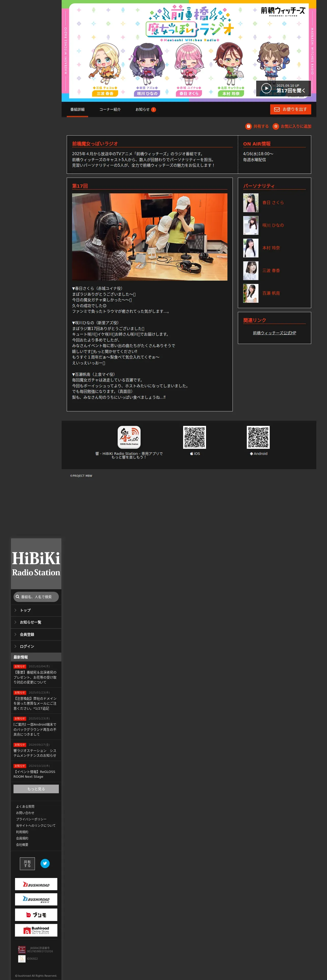The width and height of the screenshot is (327, 980).
Task: Open the 前橋ウィッチーズ公式HP link
Action: pos(275,333)
